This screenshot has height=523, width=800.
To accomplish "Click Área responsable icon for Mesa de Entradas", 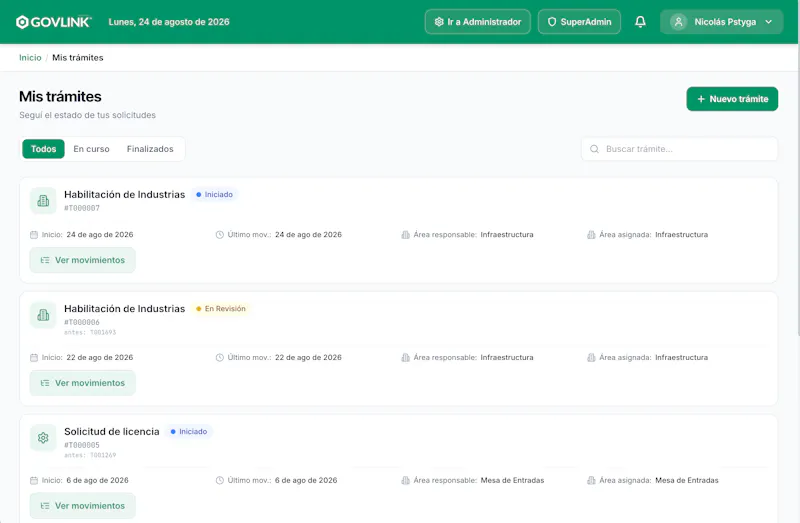I will point(405,481).
